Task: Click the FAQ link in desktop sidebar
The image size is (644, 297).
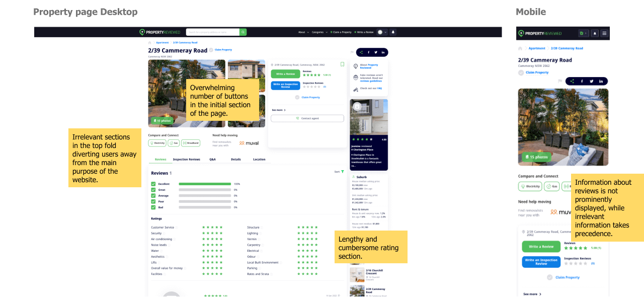Action: [379, 88]
